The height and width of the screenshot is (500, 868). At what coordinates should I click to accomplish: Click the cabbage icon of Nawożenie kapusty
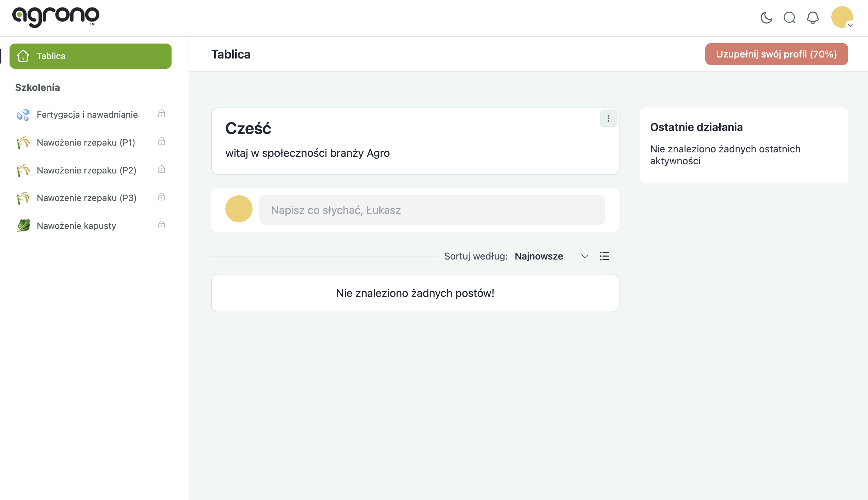pos(23,226)
